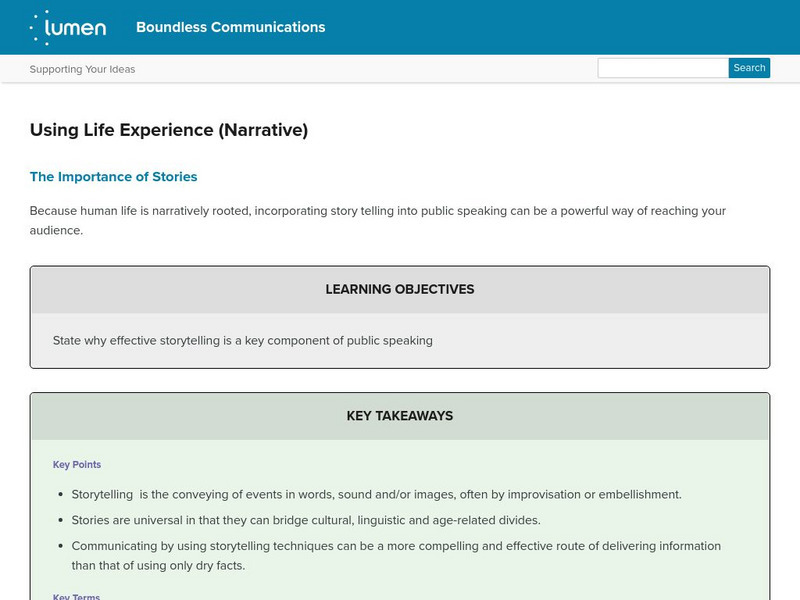
Task: Click the bullet defining Storytelling
Action: (376, 494)
